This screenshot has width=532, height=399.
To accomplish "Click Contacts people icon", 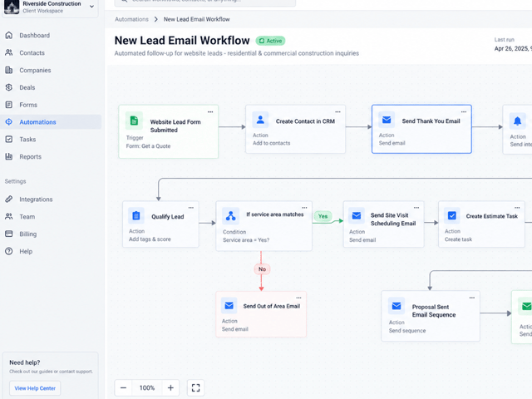I will [9, 52].
